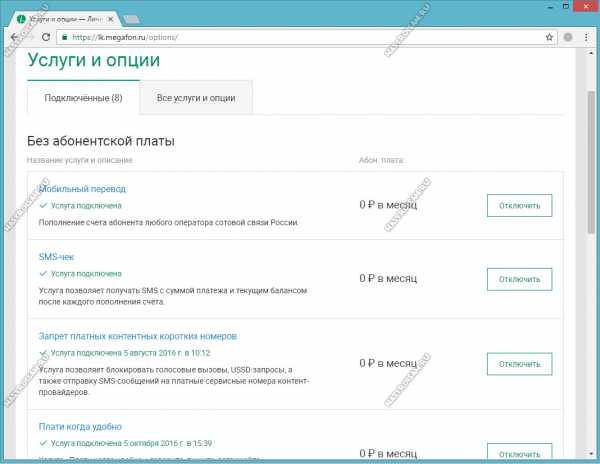Bookmark this page with the star icon
Screen dimensions: 600x464
point(550,36)
